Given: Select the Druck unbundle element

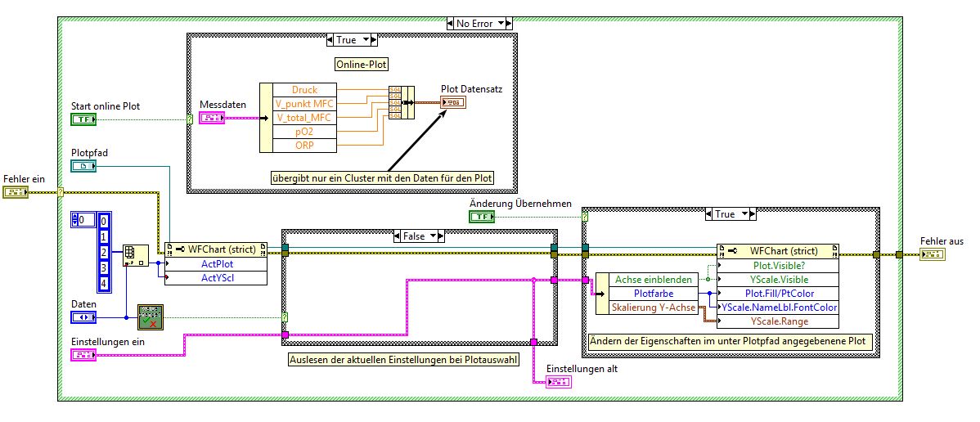Looking at the screenshot, I should [305, 90].
